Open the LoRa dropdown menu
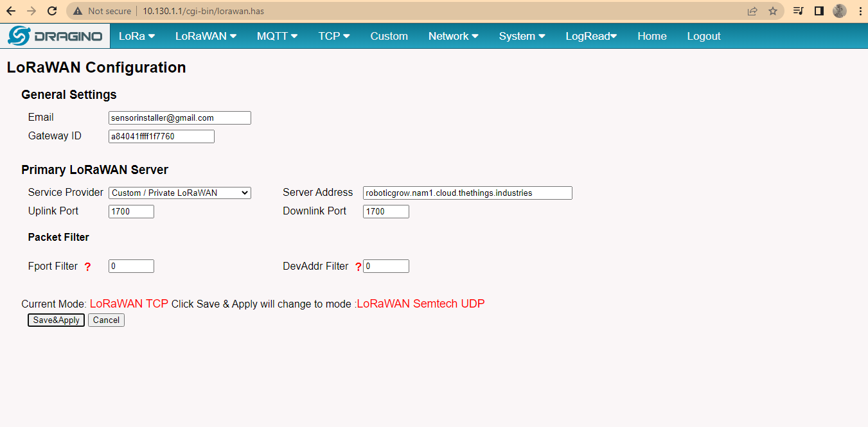This screenshot has height=427, width=868. coord(137,36)
